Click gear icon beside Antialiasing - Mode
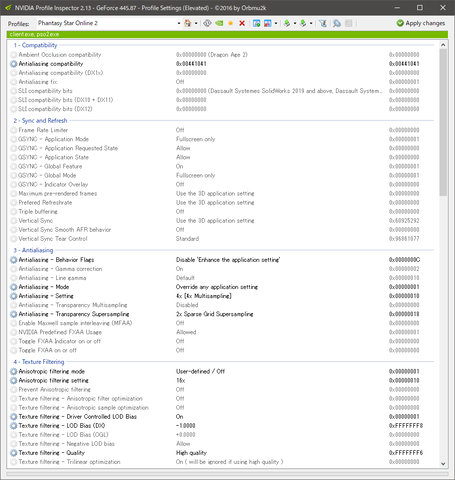 pos(13,287)
